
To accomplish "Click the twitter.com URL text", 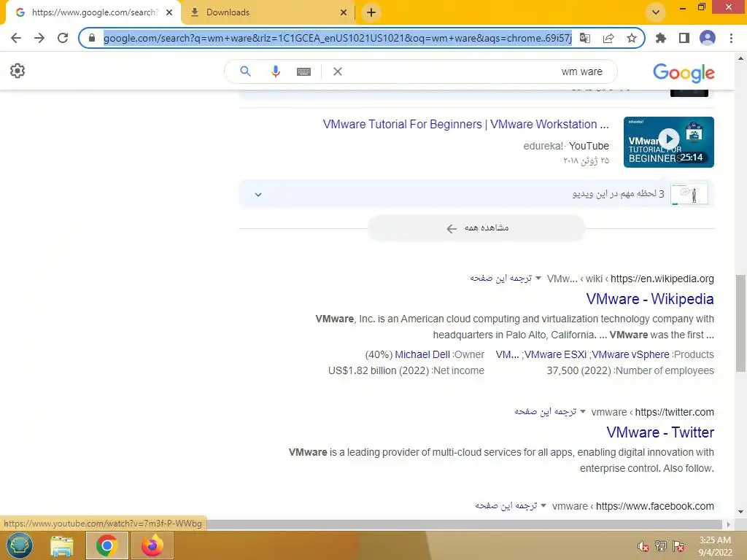I will (x=675, y=412).
